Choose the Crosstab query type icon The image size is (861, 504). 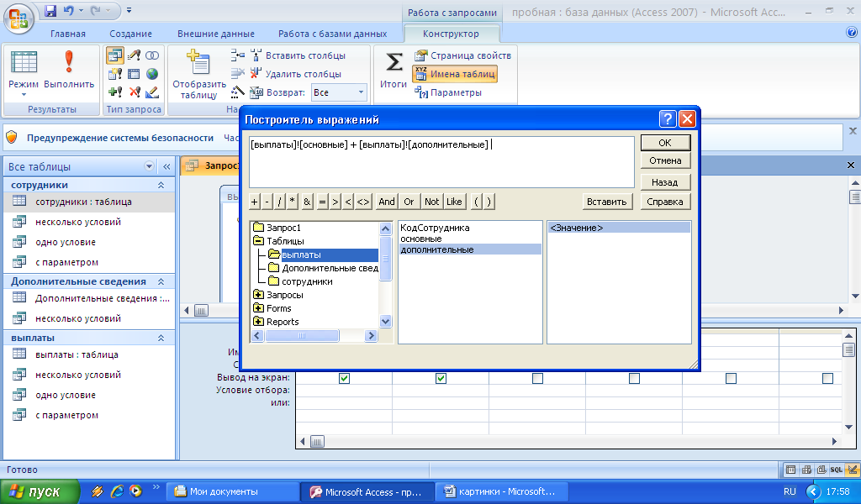click(134, 74)
